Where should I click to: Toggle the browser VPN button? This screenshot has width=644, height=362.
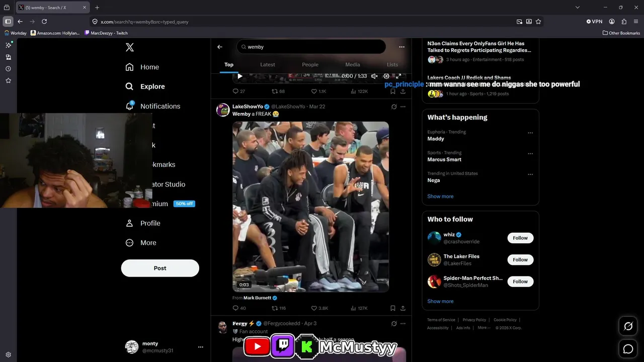coord(594,22)
